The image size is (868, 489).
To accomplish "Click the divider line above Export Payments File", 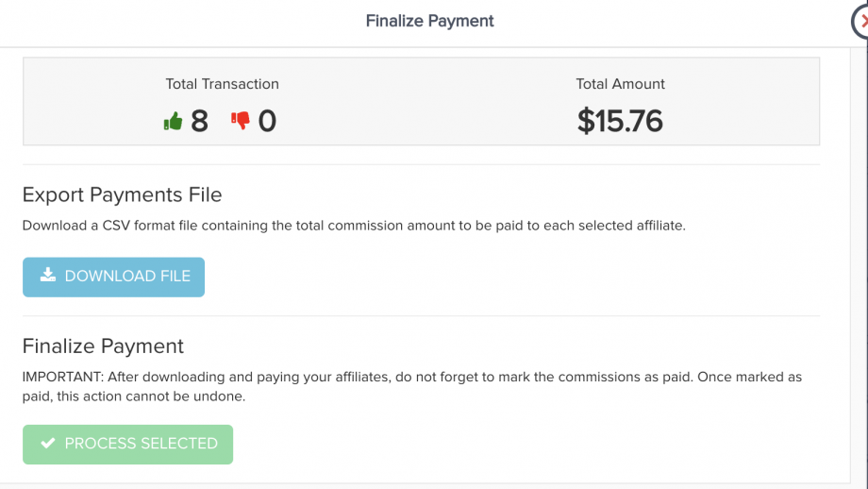I will coord(421,164).
